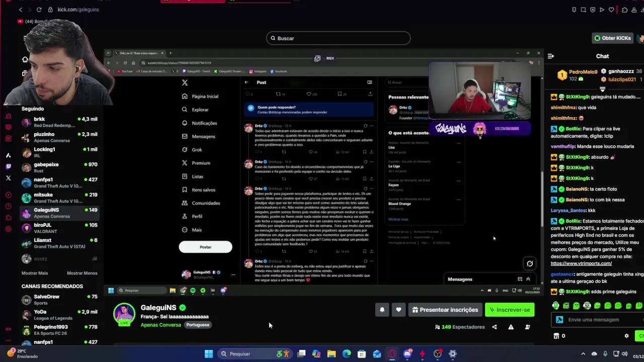Click the report warning triangle icon
Viewport: 644px width, 362px height.
(x=511, y=327)
